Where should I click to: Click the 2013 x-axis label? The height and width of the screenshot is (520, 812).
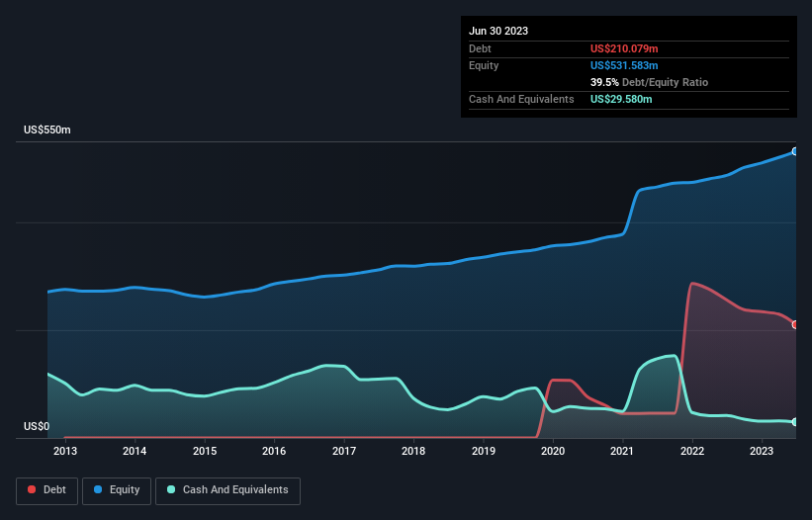coord(65,451)
